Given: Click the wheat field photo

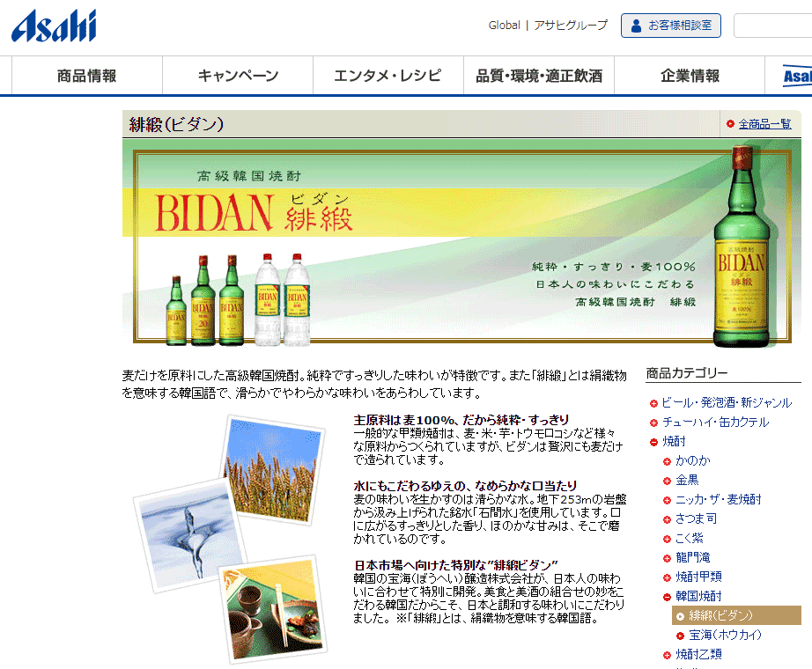Looking at the screenshot, I should 273,471.
